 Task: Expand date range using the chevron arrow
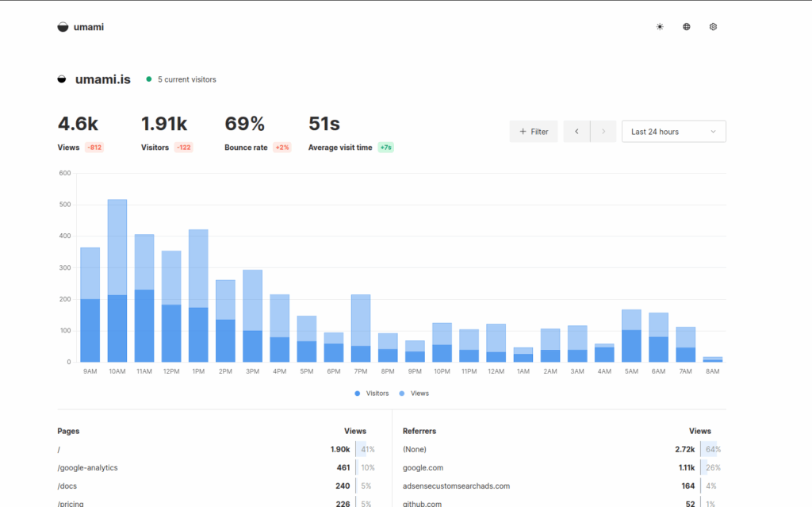coord(713,132)
